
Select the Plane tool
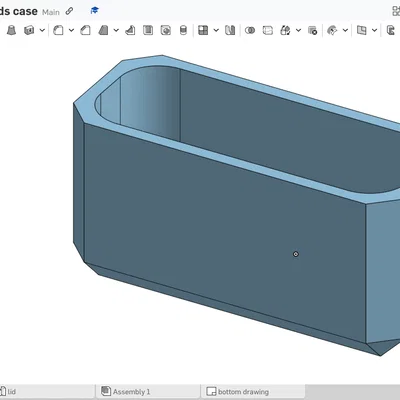pyautogui.click(x=361, y=30)
